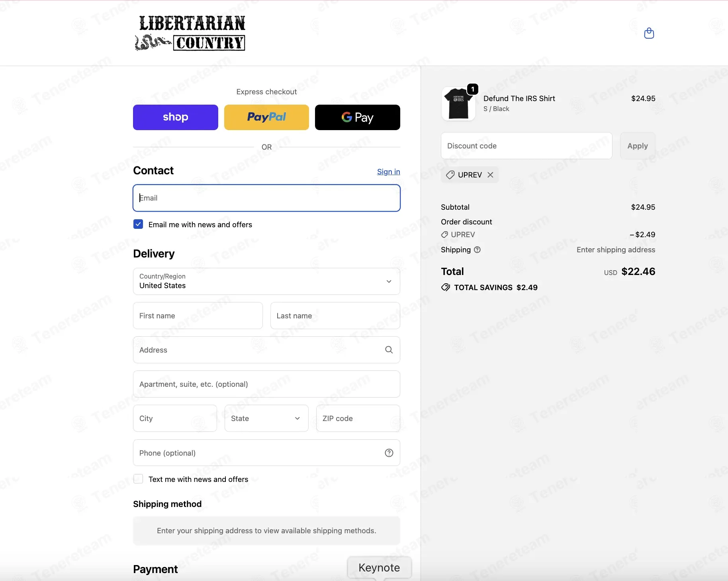The height and width of the screenshot is (581, 728).
Task: Click the Apartment, suite field
Action: tap(266, 384)
